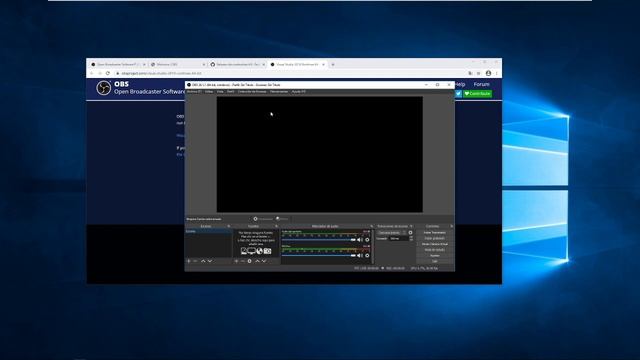Reload the page in Chrome

[x=108, y=73]
